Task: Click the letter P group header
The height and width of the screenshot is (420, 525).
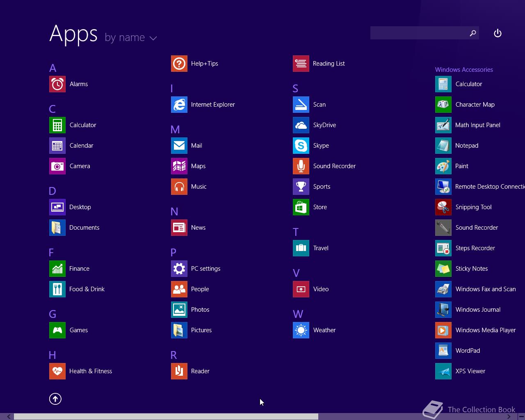Action: point(173,253)
